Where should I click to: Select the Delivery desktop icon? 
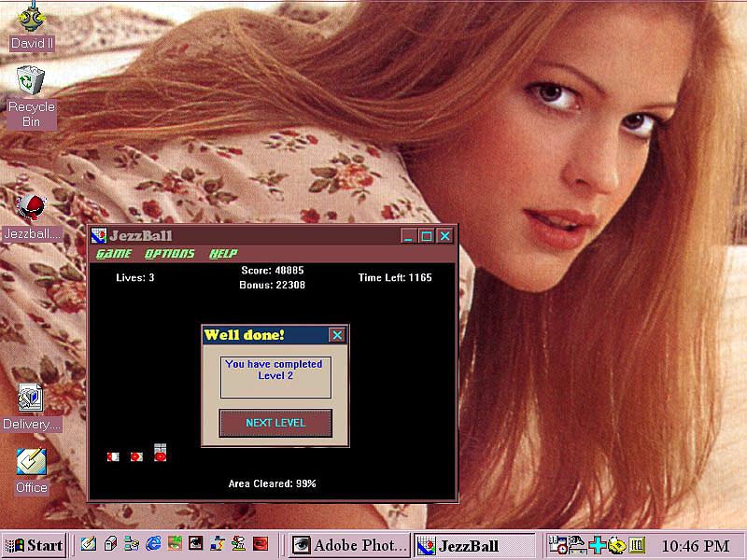pos(32,408)
